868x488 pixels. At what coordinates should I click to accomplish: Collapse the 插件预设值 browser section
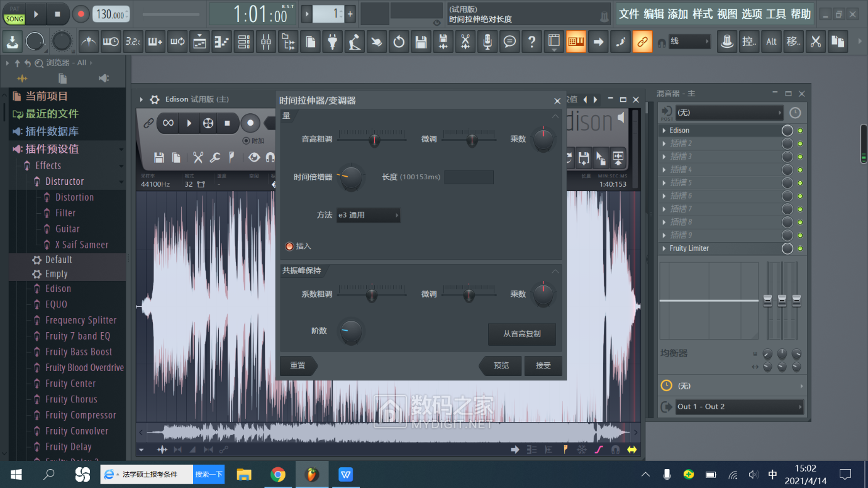tap(121, 149)
